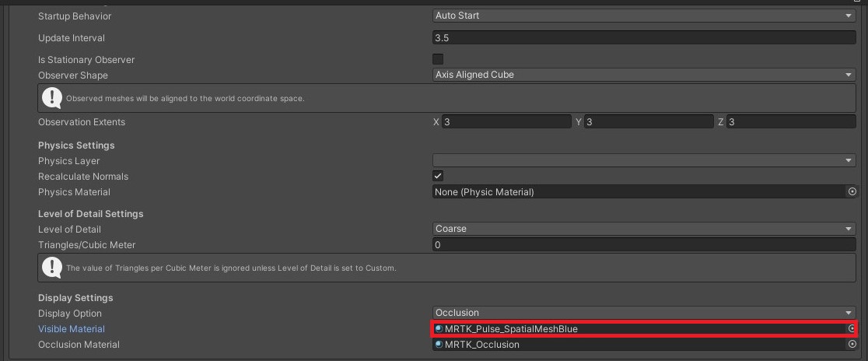Click the Observation Extents label

(x=82, y=122)
